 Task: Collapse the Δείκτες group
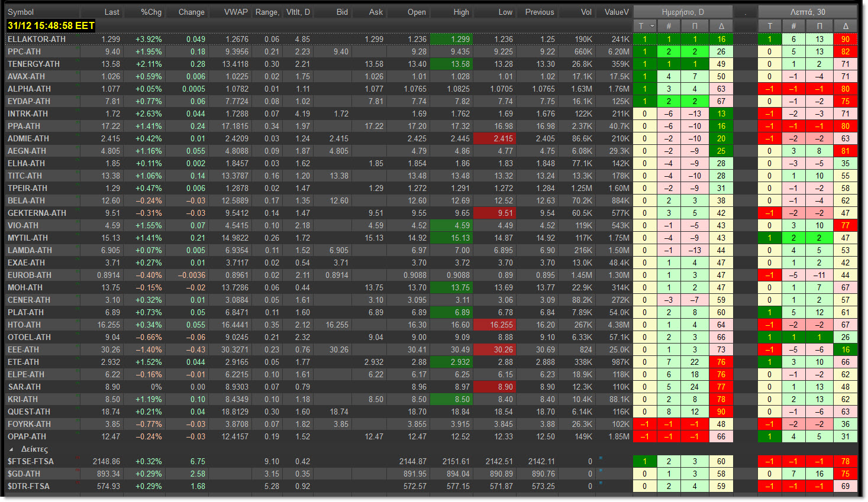11,449
